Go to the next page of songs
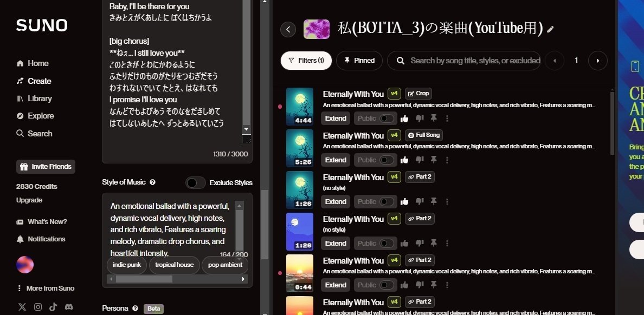644x315 pixels. 597,61
